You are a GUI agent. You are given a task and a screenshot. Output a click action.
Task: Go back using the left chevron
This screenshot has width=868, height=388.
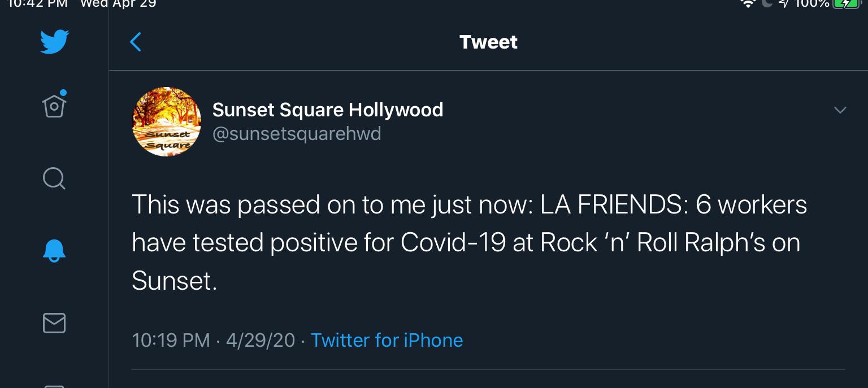click(x=136, y=42)
